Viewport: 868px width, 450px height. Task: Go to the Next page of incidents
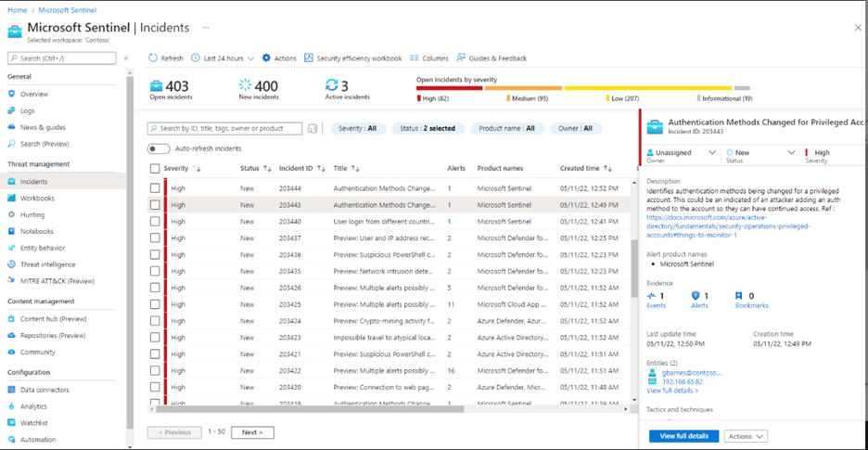click(x=252, y=432)
